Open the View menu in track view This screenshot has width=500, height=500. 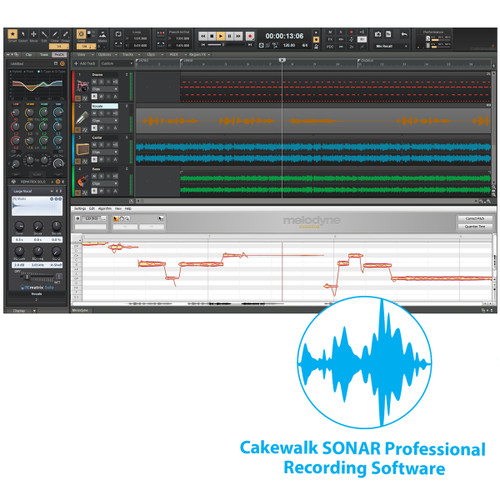[x=82, y=54]
